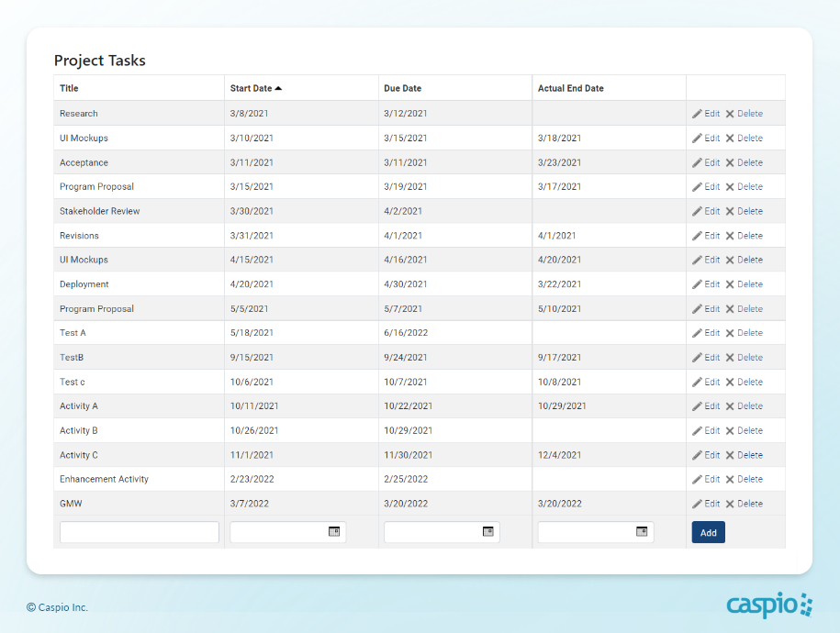
Task: Sort by Actual End Date header
Action: [570, 88]
